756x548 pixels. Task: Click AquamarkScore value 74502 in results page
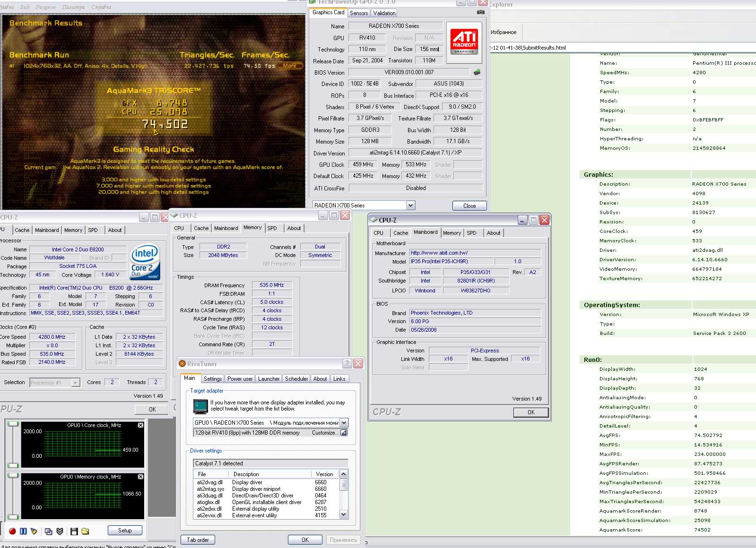pyautogui.click(x=702, y=530)
